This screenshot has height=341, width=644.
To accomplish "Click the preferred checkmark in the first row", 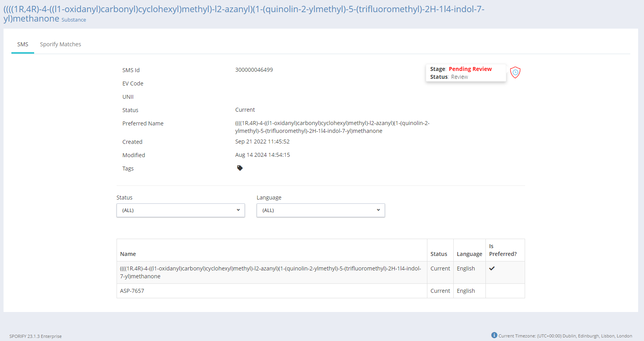I will (492, 268).
